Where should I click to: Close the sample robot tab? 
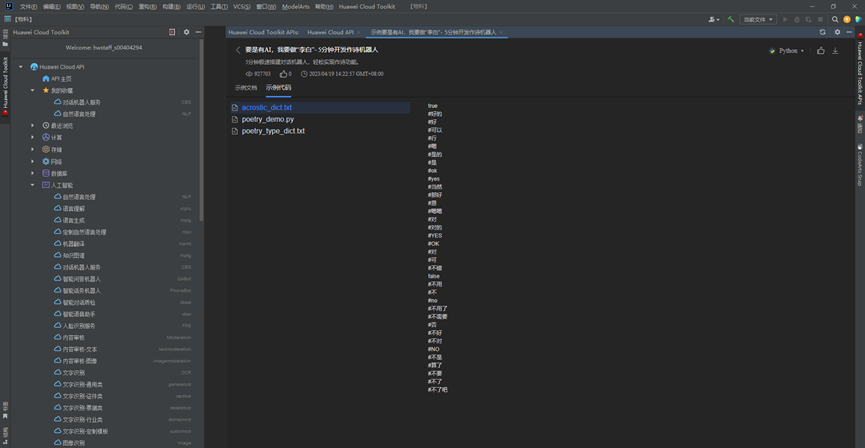click(x=501, y=33)
